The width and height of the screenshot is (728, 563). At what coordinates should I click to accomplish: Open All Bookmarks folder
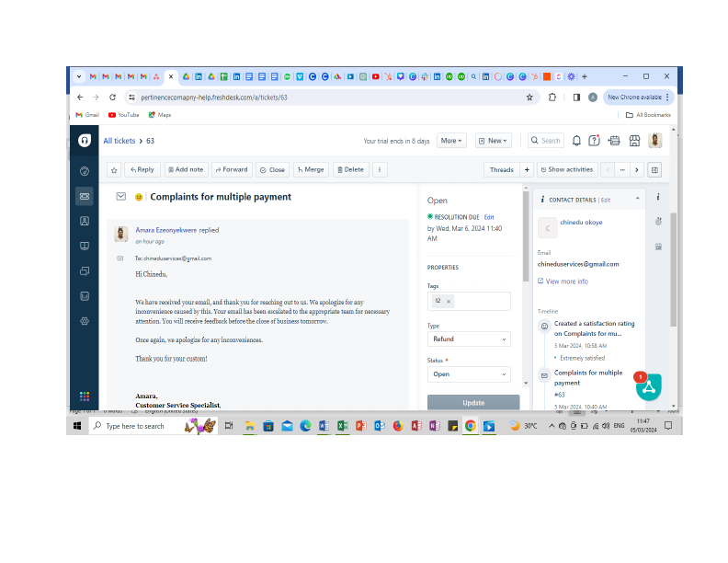[x=648, y=115]
